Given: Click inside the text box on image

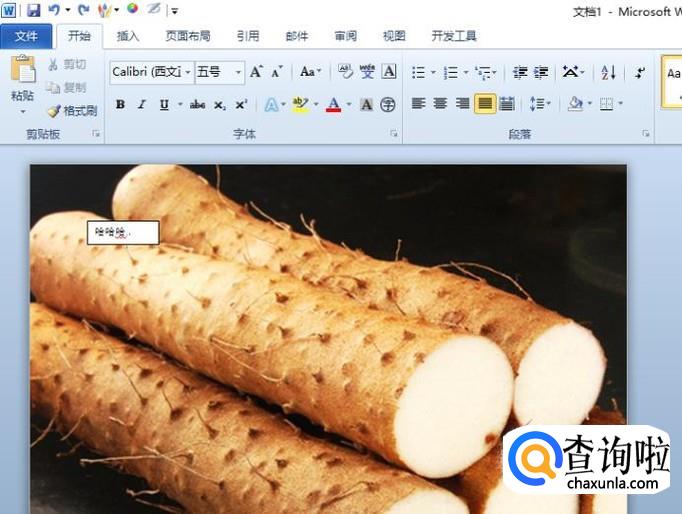Looking at the screenshot, I should tap(123, 233).
